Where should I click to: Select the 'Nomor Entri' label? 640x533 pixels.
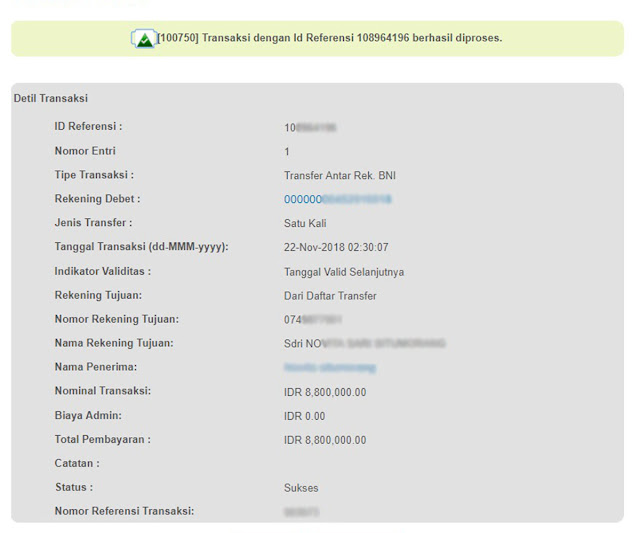85,151
